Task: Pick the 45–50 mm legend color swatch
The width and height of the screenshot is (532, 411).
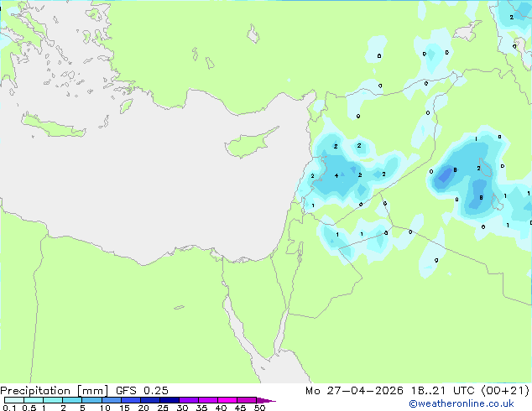Action: [247, 400]
